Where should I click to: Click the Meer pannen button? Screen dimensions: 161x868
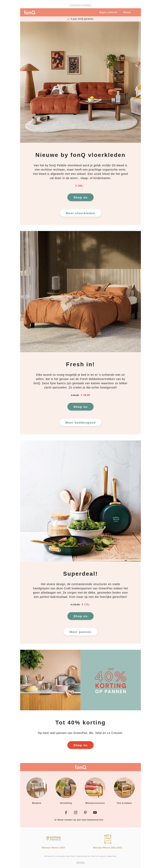80,632
